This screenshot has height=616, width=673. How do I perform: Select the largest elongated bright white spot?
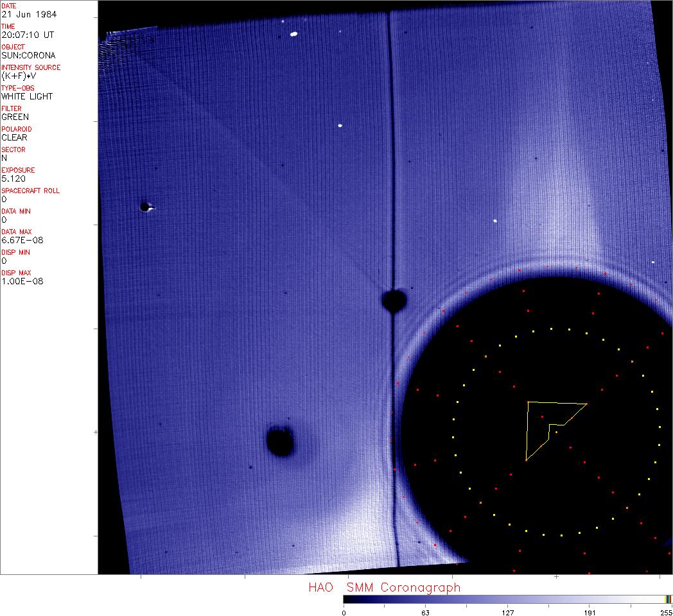(294, 34)
